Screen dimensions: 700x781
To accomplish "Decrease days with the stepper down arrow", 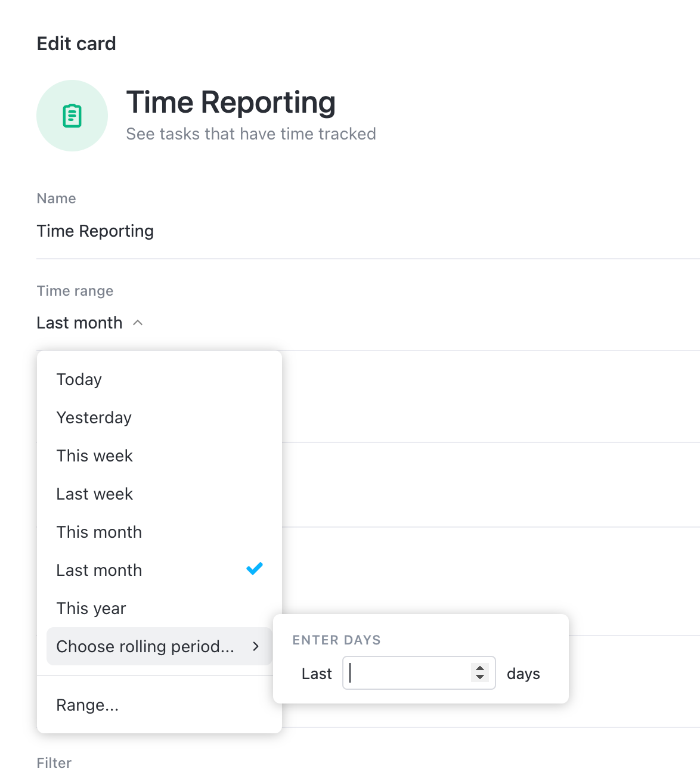I will [x=480, y=677].
